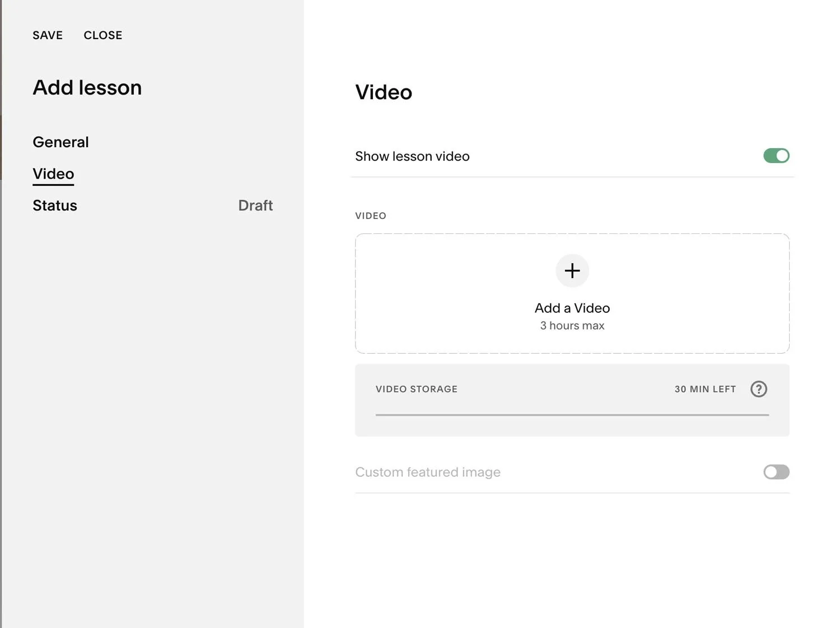Select the plus symbol inside the upload box
840x628 pixels.
pos(572,271)
